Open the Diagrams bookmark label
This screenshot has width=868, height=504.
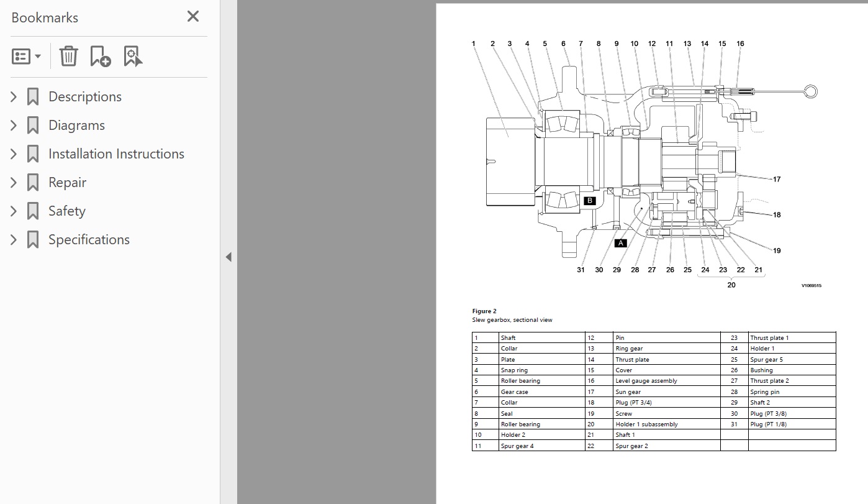coord(76,126)
